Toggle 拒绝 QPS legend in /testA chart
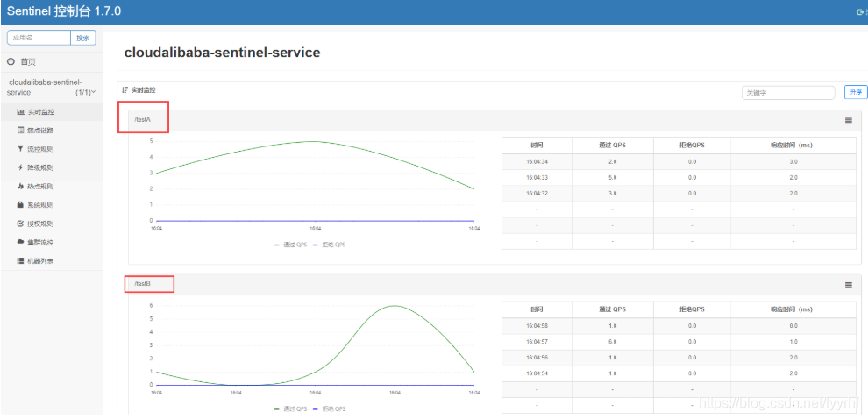The height and width of the screenshot is (419, 868). (330, 244)
